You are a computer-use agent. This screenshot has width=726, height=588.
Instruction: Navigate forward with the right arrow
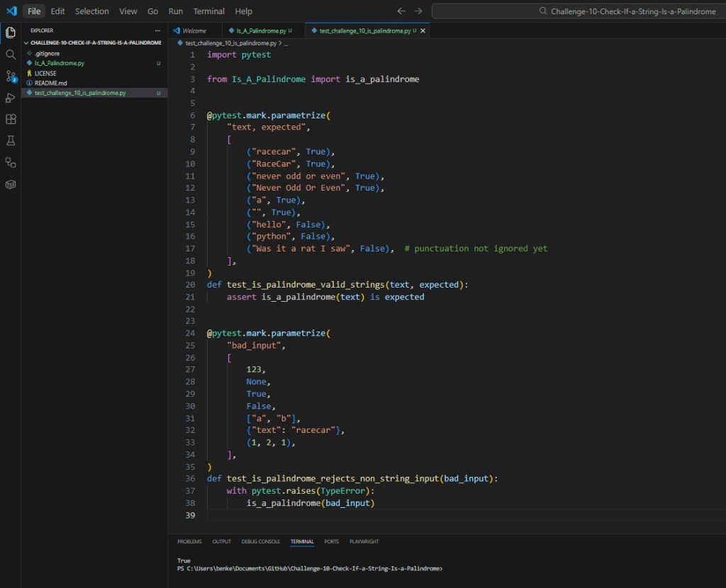pos(417,11)
